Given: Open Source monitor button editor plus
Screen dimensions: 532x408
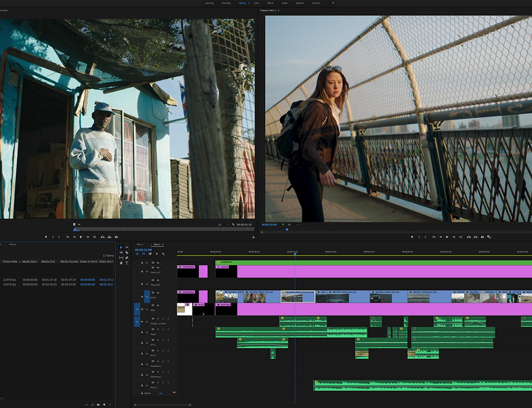Looking at the screenshot, I should click(x=253, y=237).
